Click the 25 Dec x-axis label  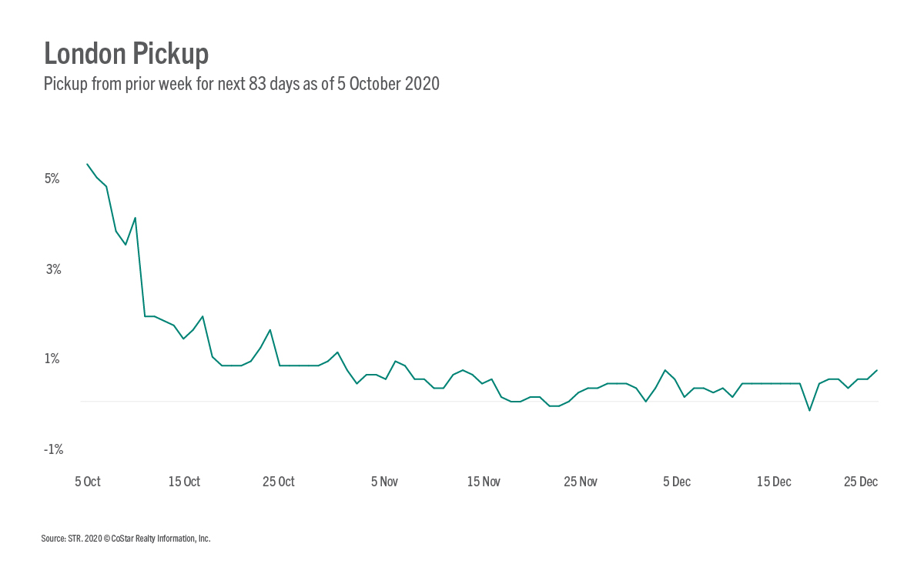861,482
